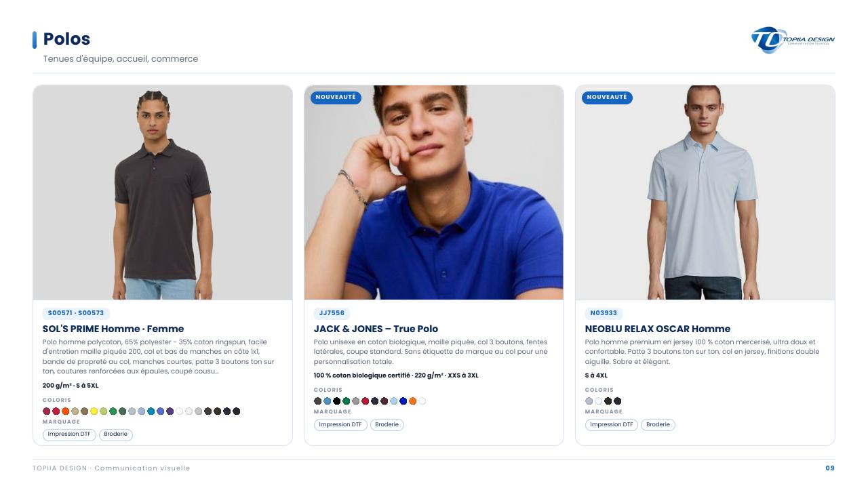Click the dark grey SOL'S PRIME polo photo
The width and height of the screenshot is (868, 488).
point(163,192)
